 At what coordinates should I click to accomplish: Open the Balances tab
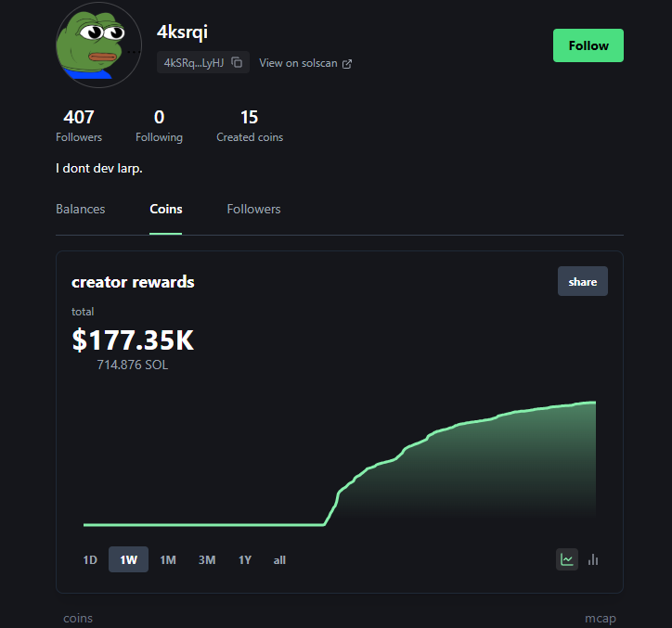[81, 210]
